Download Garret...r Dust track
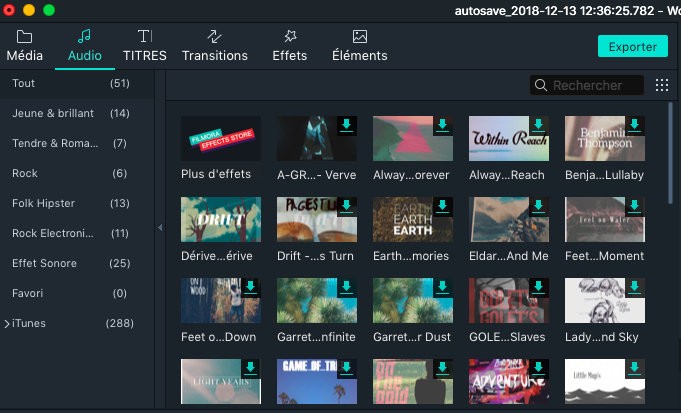This screenshot has height=413, width=681. [x=443, y=287]
